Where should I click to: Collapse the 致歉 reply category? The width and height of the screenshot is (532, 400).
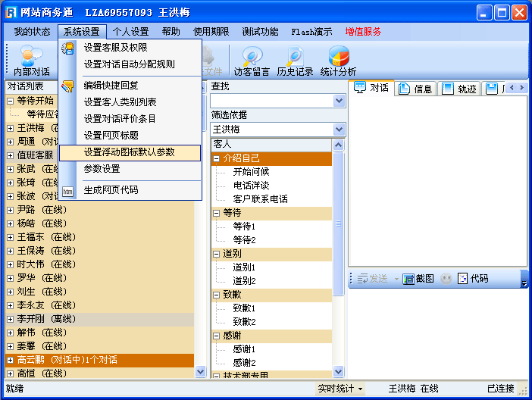[x=217, y=295]
